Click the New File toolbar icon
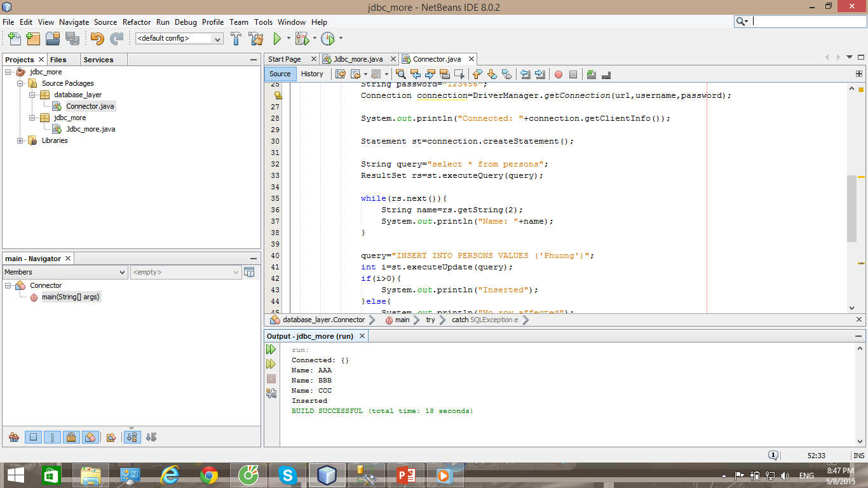 [x=14, y=39]
